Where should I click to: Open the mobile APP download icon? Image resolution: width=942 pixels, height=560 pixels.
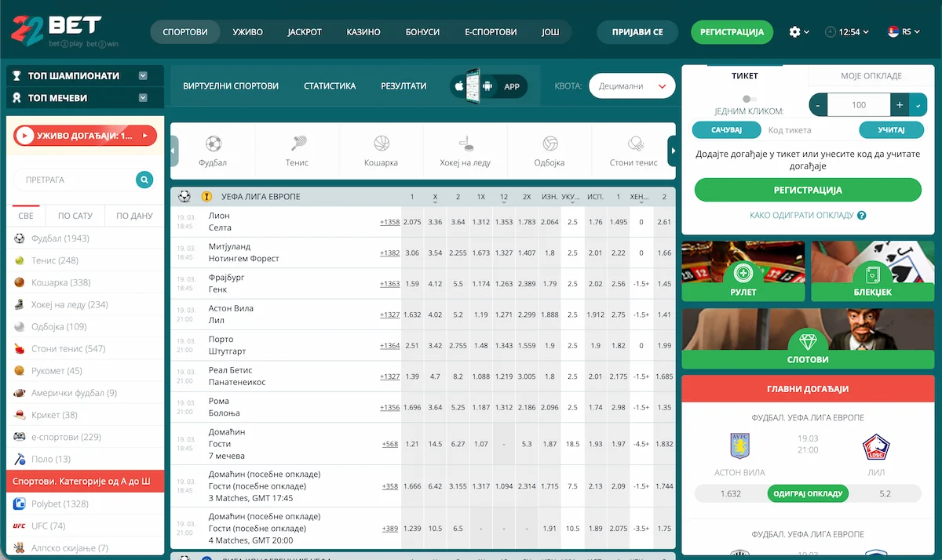coord(488,86)
